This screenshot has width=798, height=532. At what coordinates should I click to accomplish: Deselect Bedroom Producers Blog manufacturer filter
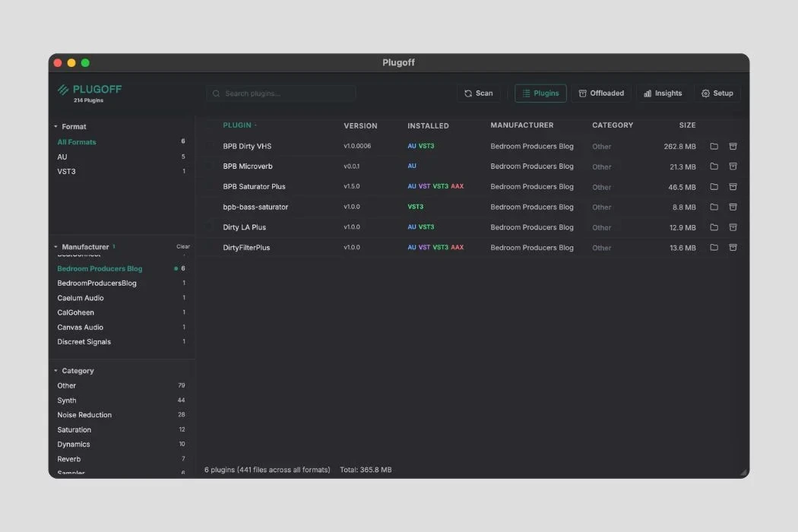tap(100, 268)
